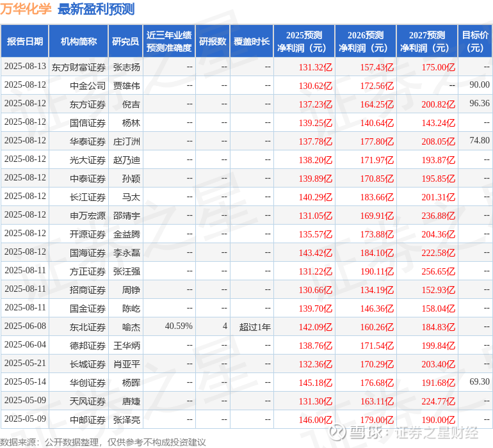Select the 报告日期 column header

(x=25, y=41)
